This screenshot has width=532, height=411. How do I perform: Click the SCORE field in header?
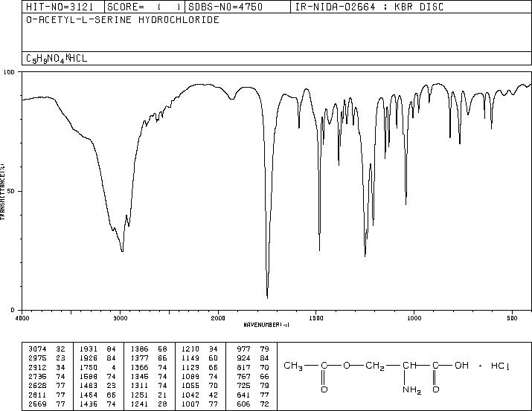tap(144, 7)
